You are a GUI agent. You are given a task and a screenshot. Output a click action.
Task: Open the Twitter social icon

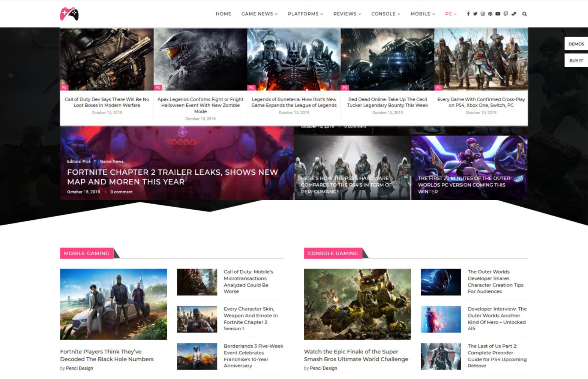coord(475,14)
